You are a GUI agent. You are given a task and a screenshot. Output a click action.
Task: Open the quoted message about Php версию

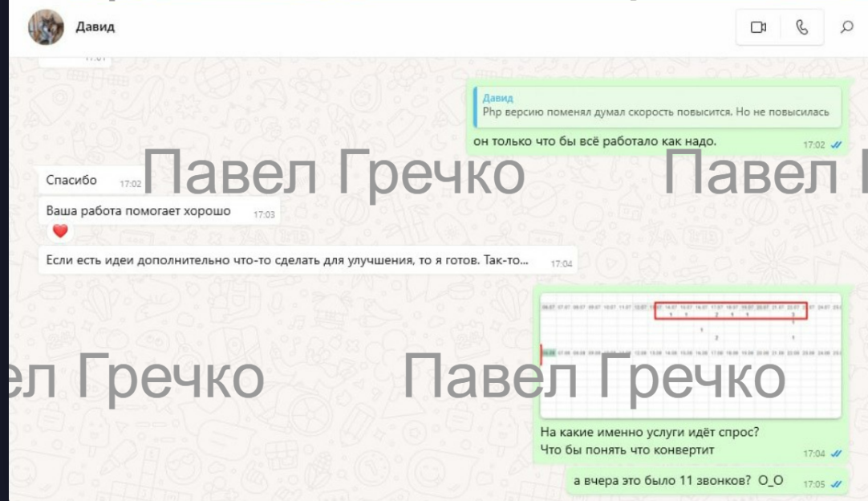click(x=657, y=107)
